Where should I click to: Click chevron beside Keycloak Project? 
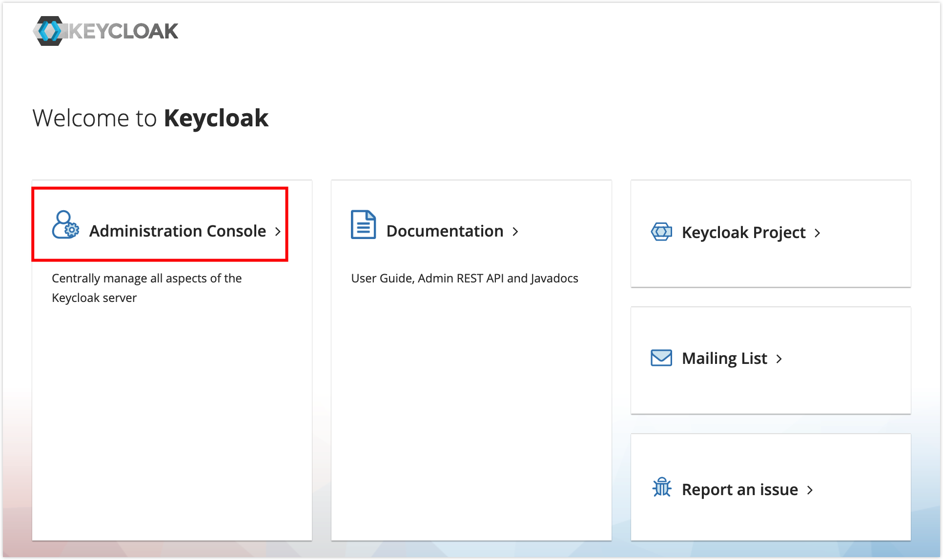point(817,233)
